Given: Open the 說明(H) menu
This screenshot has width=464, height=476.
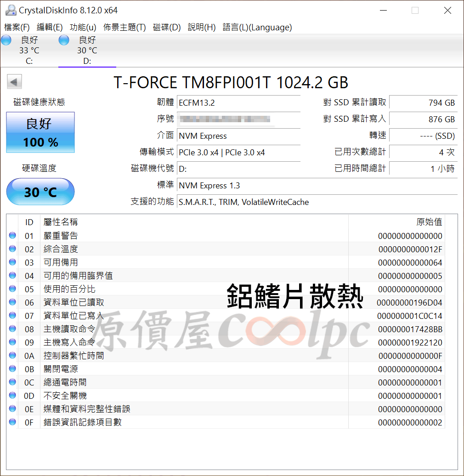Looking at the screenshot, I should coord(202,27).
